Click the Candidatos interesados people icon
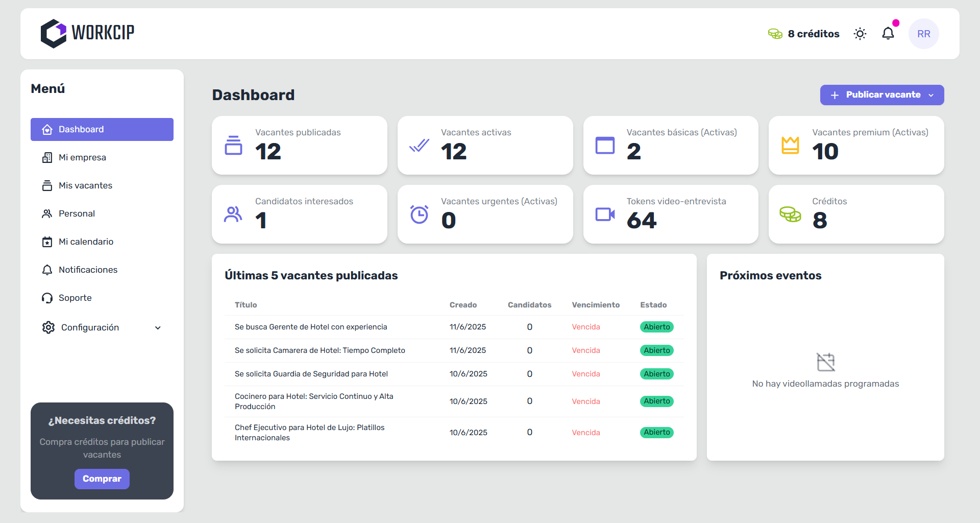Image resolution: width=980 pixels, height=523 pixels. 233,215
